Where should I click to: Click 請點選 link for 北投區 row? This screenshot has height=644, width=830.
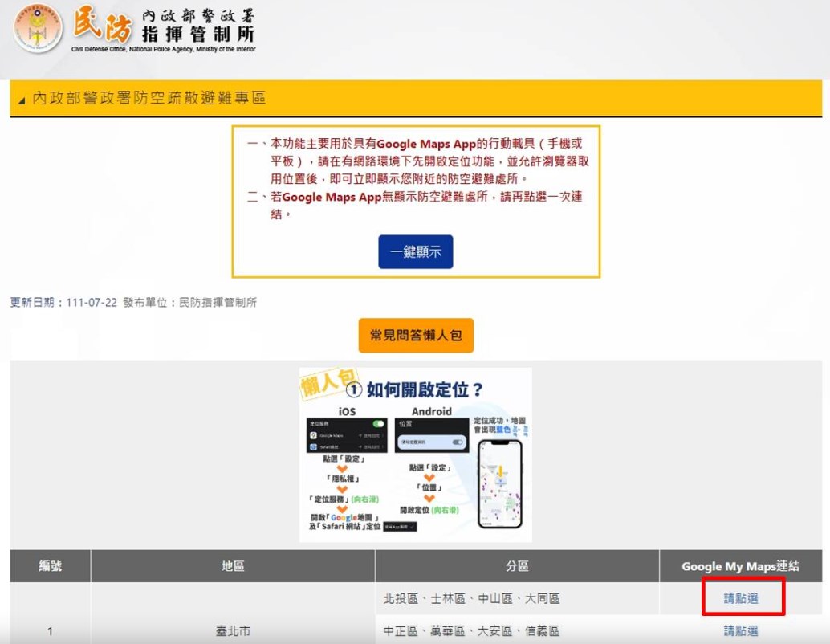[741, 598]
